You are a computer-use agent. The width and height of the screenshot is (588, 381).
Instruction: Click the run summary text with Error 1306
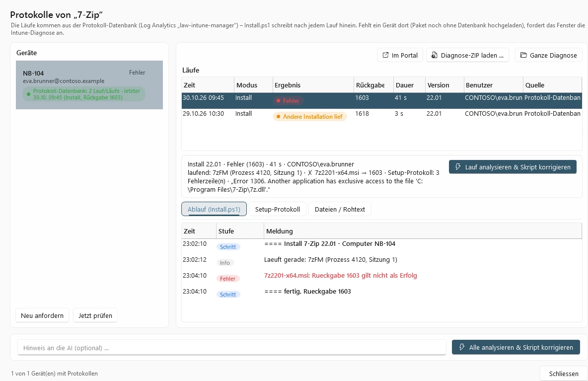[313, 177]
